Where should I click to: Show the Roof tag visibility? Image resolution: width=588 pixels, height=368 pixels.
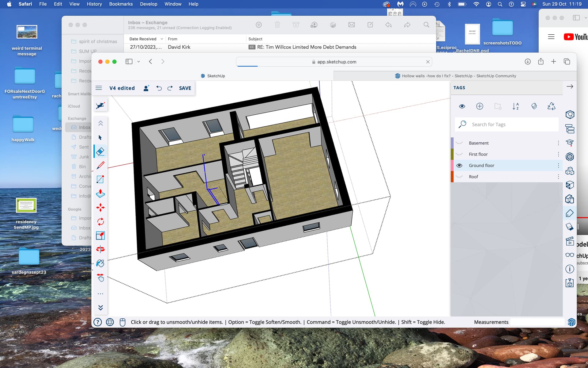pyautogui.click(x=459, y=177)
